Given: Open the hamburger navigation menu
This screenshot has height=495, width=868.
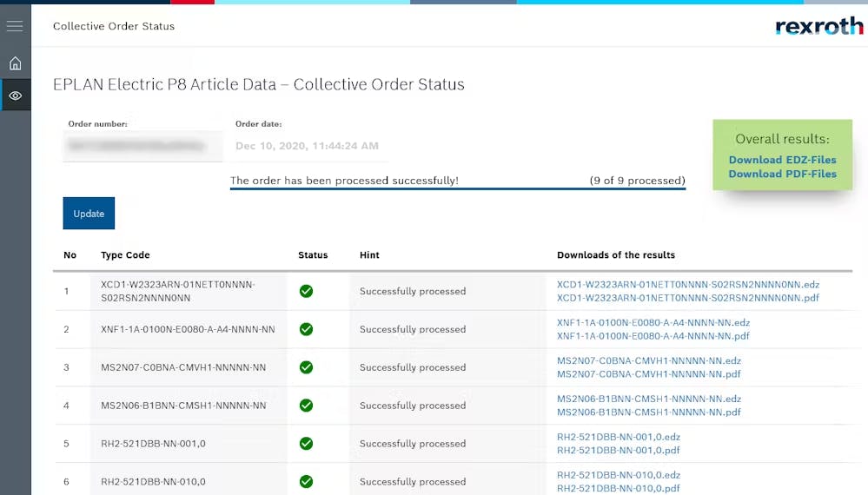Looking at the screenshot, I should [x=15, y=26].
